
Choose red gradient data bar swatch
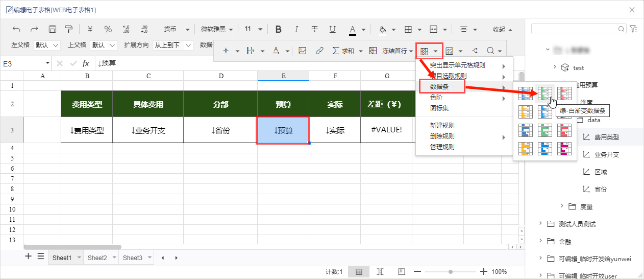click(564, 93)
